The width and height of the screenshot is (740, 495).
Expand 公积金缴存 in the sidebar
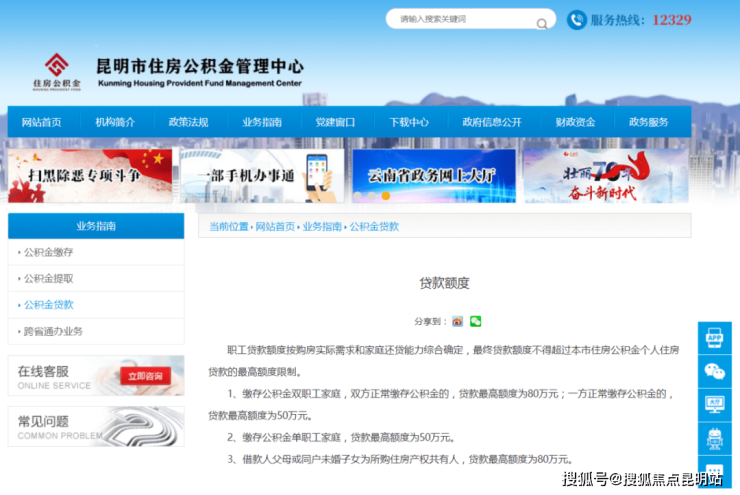[48, 252]
